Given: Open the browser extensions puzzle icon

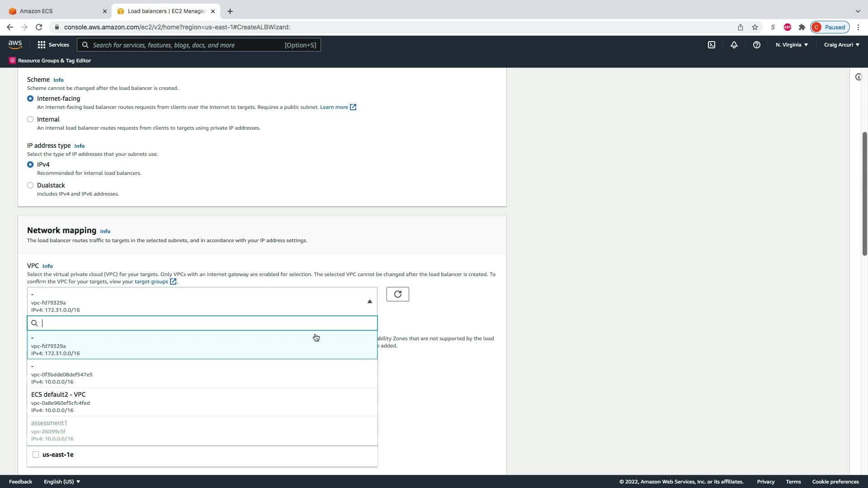Looking at the screenshot, I should pyautogui.click(x=802, y=27).
